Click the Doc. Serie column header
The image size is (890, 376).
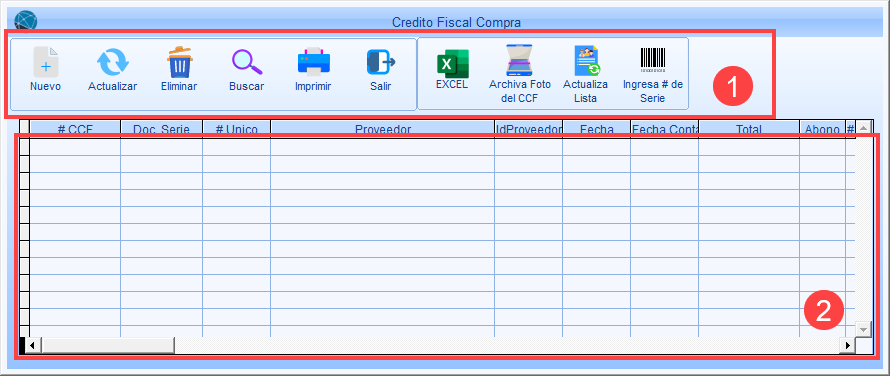tap(161, 129)
